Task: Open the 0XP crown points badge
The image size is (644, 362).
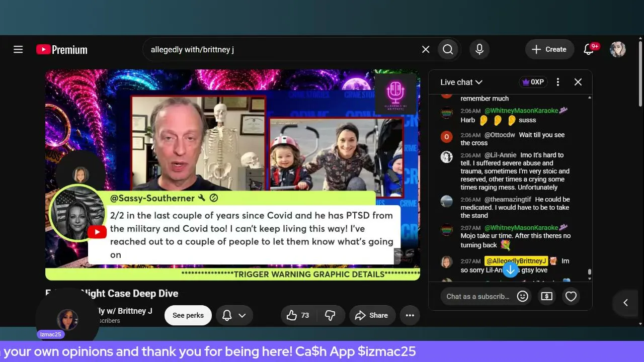Action: (x=533, y=82)
